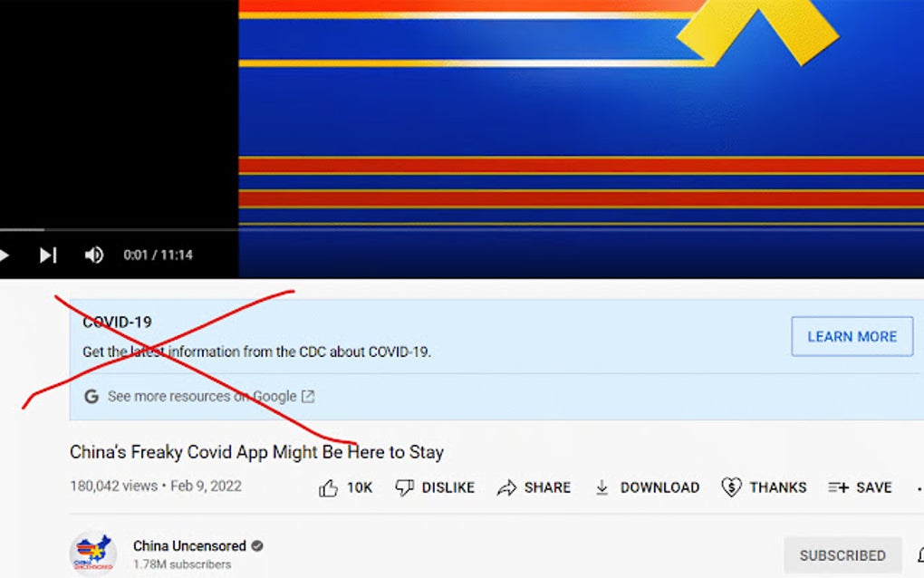This screenshot has width=924, height=578.
Task: Seek in the video progress bar
Action: 462,229
